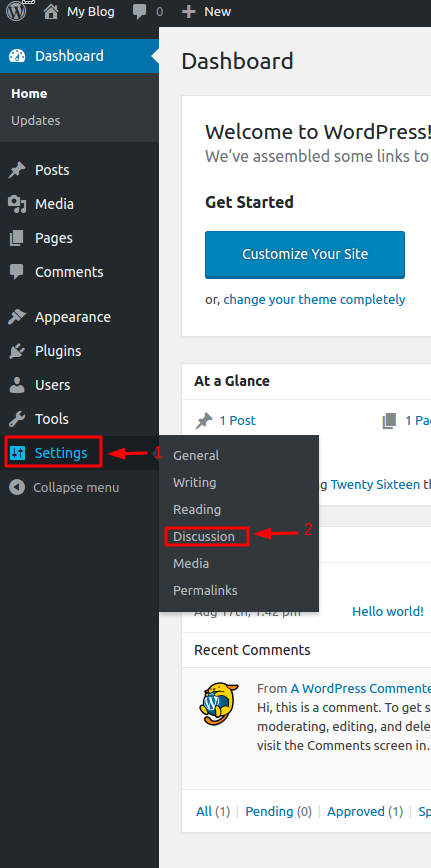
Task: Click the Users person icon
Action: [17, 385]
